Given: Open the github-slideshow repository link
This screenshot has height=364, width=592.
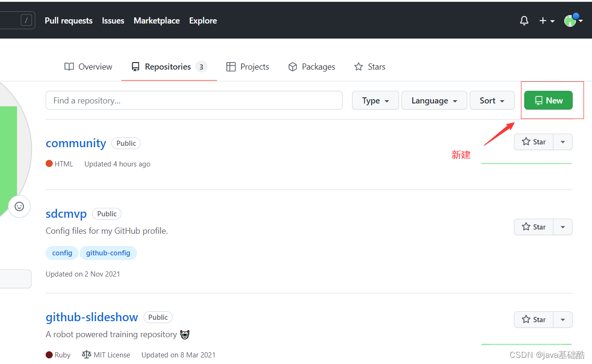Looking at the screenshot, I should point(92,317).
